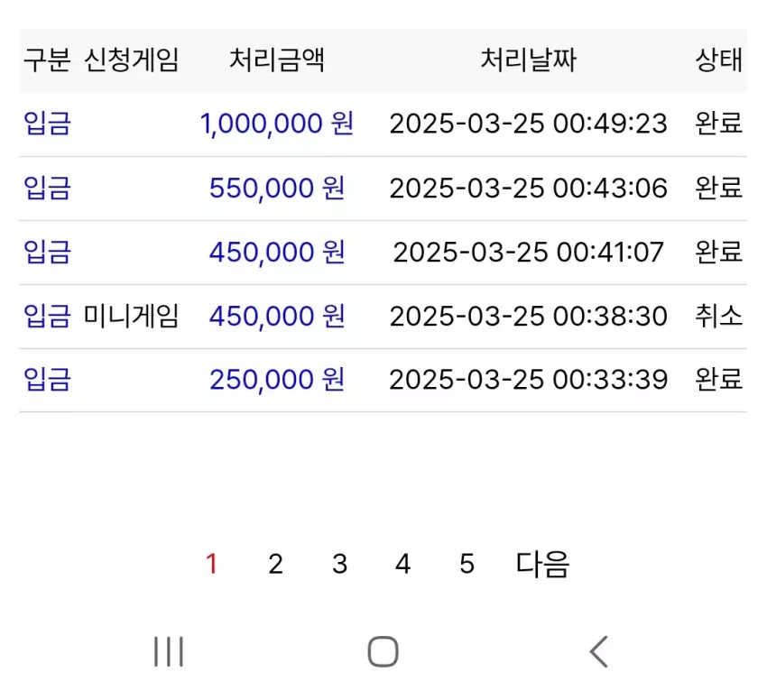Click the 처리날짜 column header

(x=528, y=60)
